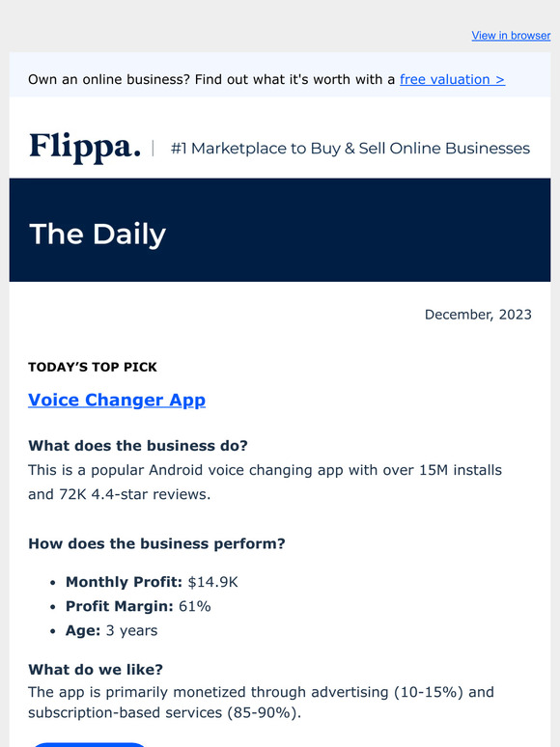
Task: Click the blue button at page bottom
Action: [90, 744]
